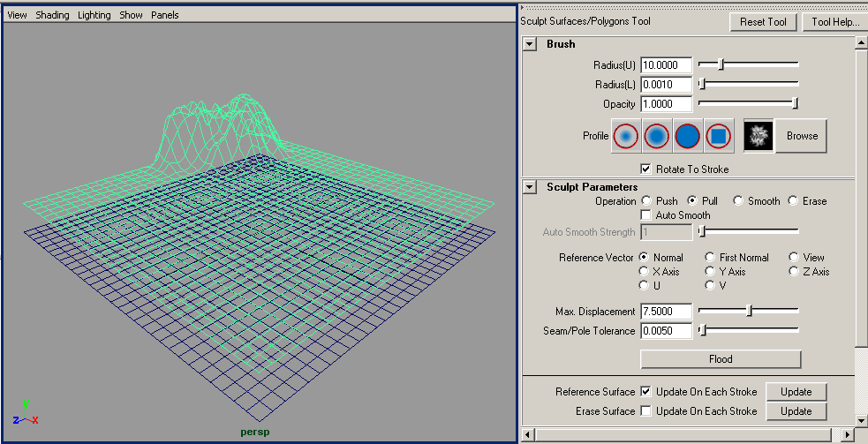This screenshot has height=444, width=868.
Task: Open the Lighting menu
Action: tap(94, 15)
